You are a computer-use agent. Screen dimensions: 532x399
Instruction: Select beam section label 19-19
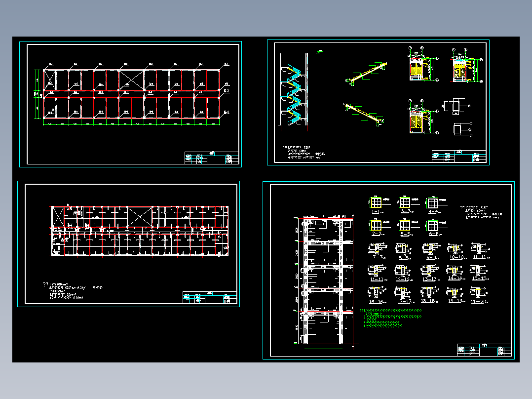[x=456, y=301]
